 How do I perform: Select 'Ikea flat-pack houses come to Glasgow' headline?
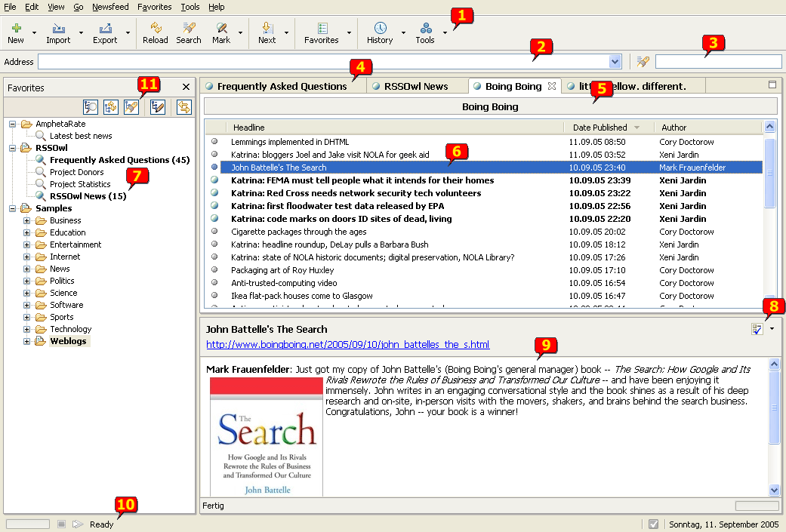(302, 296)
